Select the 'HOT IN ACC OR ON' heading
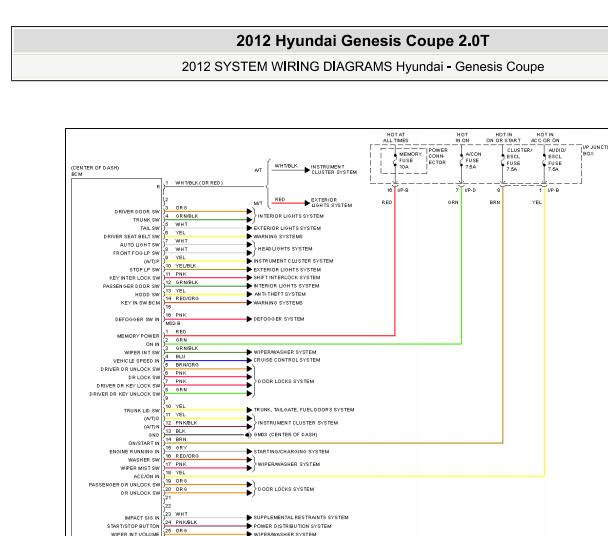Screen dimensions: 608x536 (x=545, y=137)
